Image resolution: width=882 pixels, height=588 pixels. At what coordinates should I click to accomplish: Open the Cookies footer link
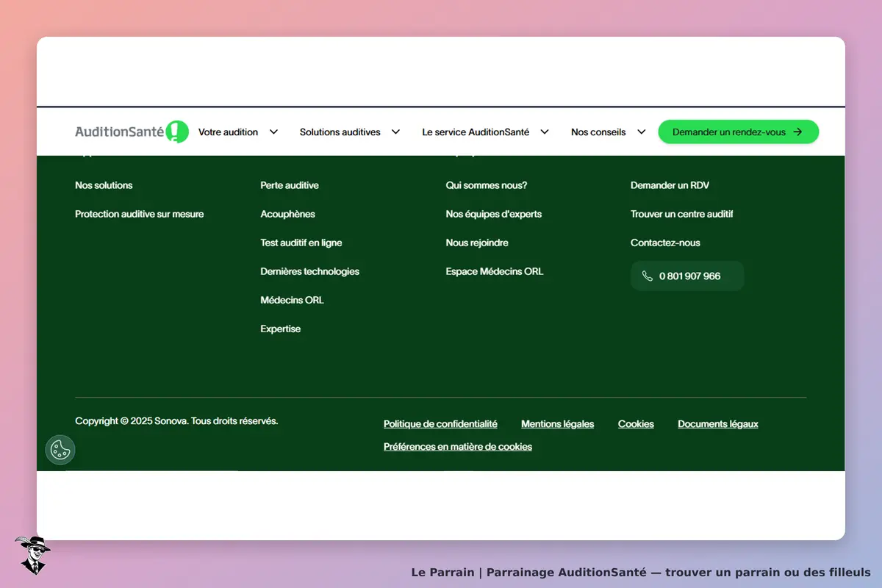pyautogui.click(x=636, y=424)
